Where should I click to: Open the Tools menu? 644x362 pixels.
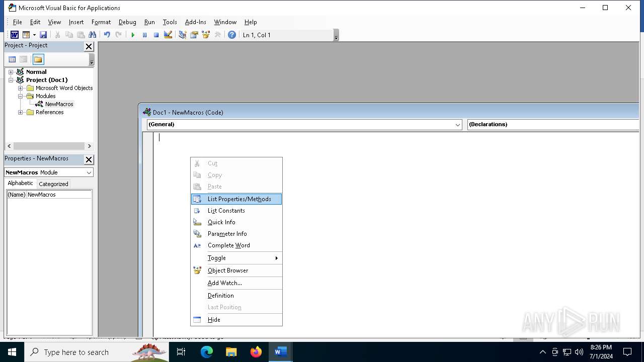(170, 22)
